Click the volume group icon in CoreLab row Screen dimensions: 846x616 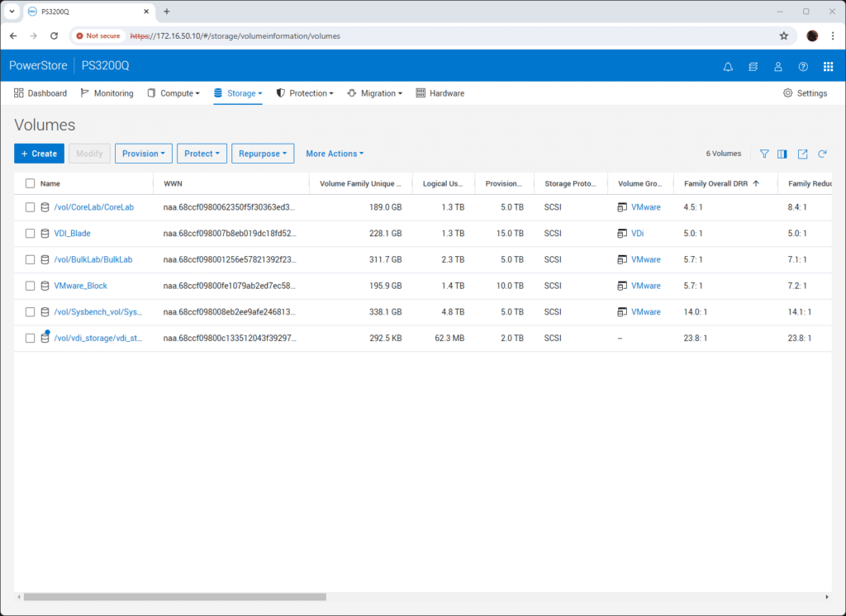[622, 207]
